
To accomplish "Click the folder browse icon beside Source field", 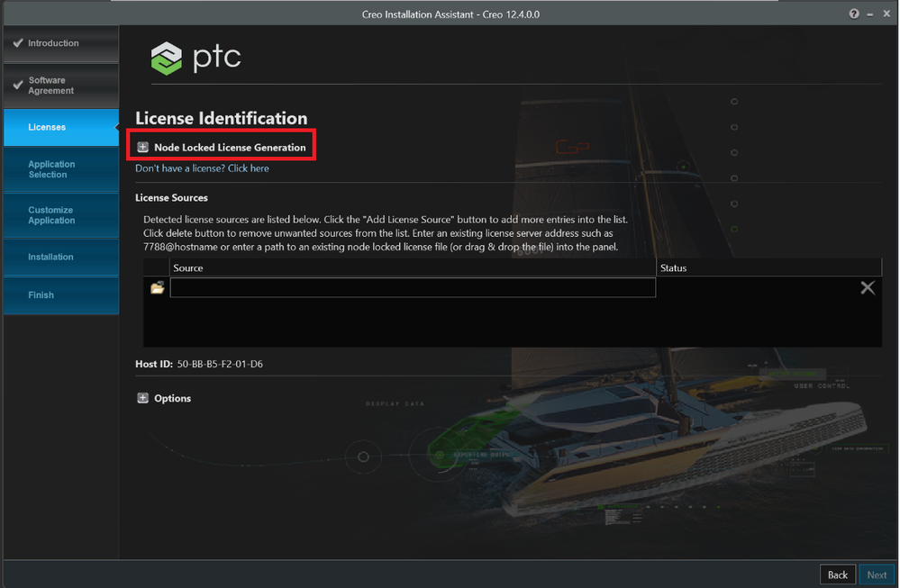I will [x=158, y=287].
